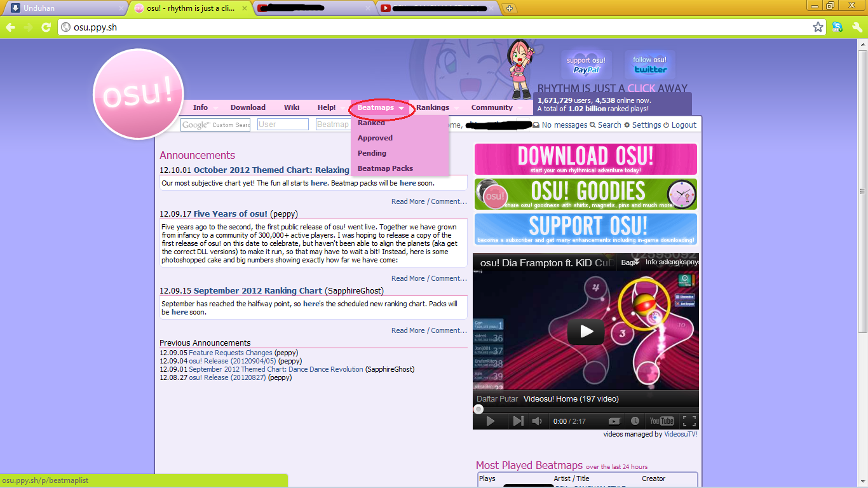Image resolution: width=868 pixels, height=488 pixels.
Task: Click the site info globe icon in address bar
Action: click(x=65, y=27)
